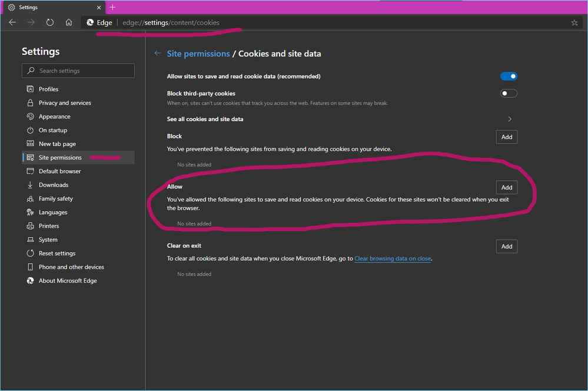Add a site to Clear on exit
The image size is (588, 391).
point(507,246)
